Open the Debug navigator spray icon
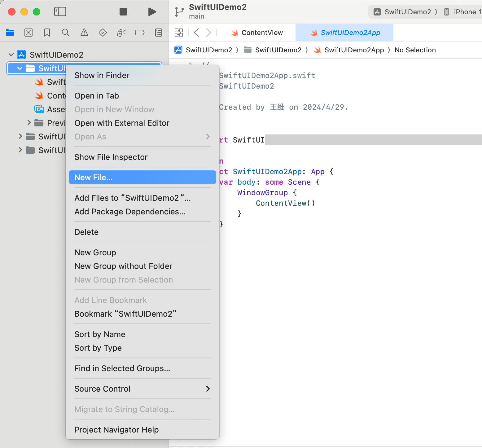482x448 pixels. [121, 33]
